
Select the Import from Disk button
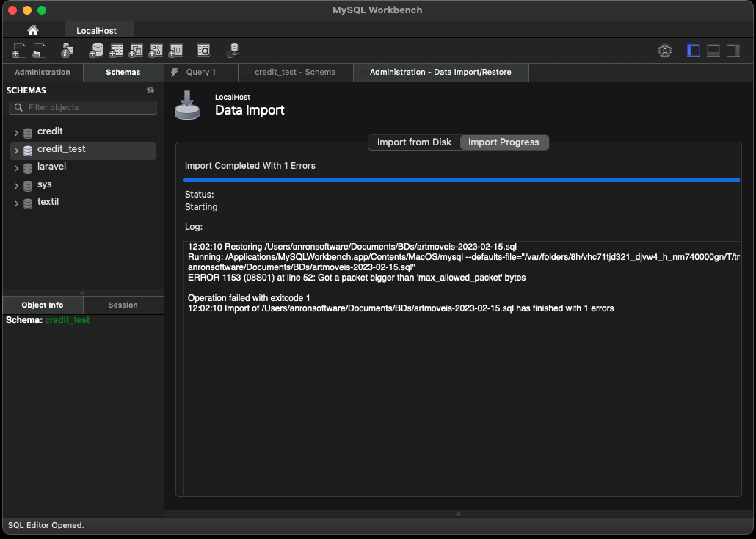click(414, 142)
